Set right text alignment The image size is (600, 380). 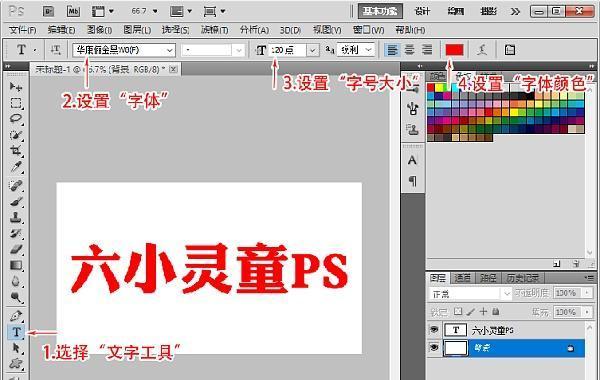pos(427,50)
